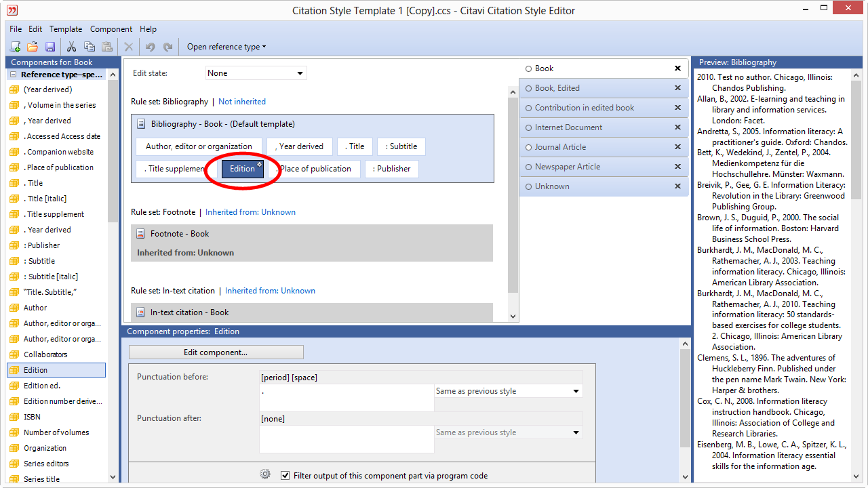Image resolution: width=868 pixels, height=488 pixels.
Task: Close the Book, Edited tab
Action: (x=677, y=88)
